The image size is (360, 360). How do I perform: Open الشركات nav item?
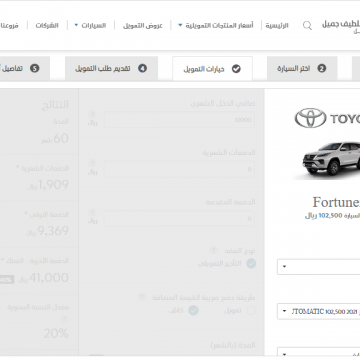(47, 26)
